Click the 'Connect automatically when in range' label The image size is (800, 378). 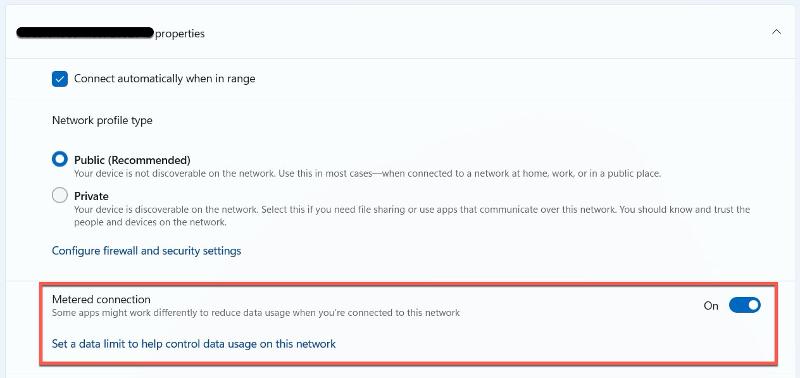[165, 79]
